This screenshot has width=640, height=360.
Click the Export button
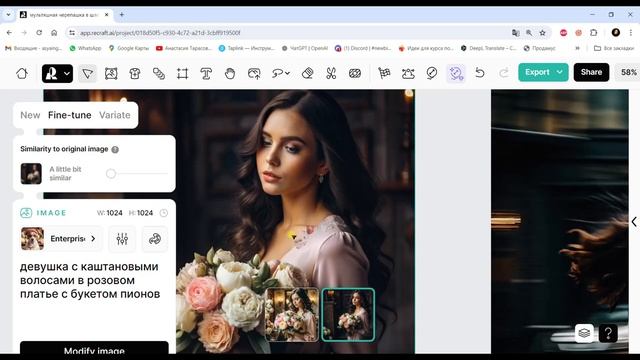[x=537, y=72]
